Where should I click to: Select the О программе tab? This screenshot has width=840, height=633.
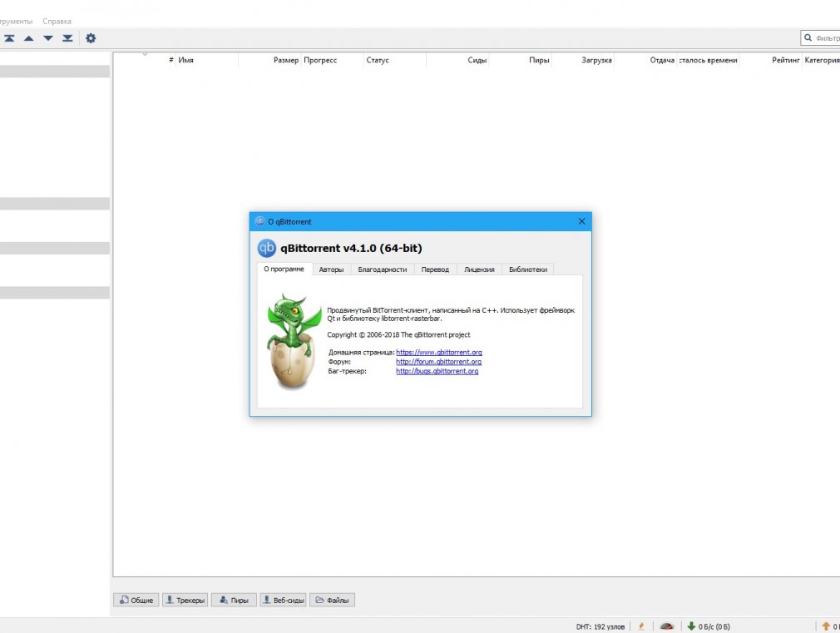pyautogui.click(x=284, y=269)
